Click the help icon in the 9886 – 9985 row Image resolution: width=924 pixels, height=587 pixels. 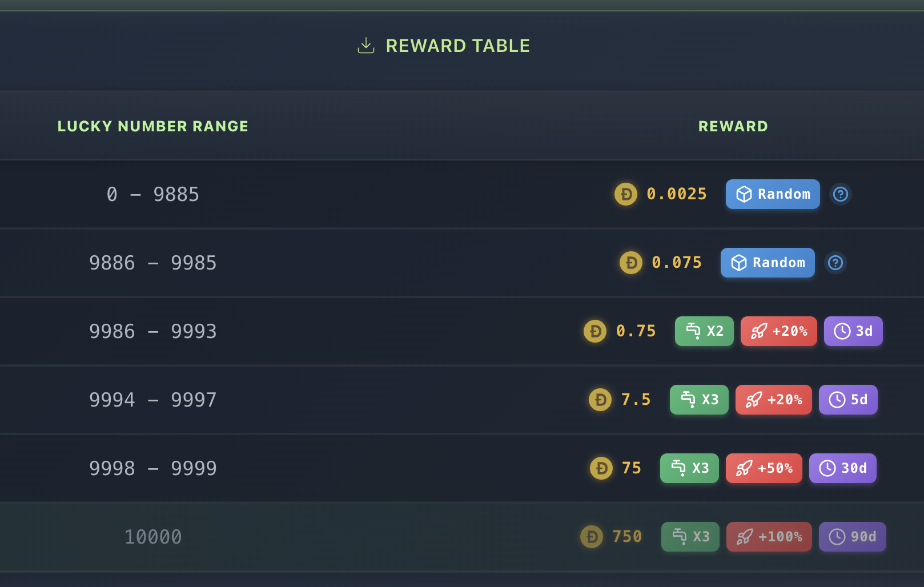click(835, 263)
